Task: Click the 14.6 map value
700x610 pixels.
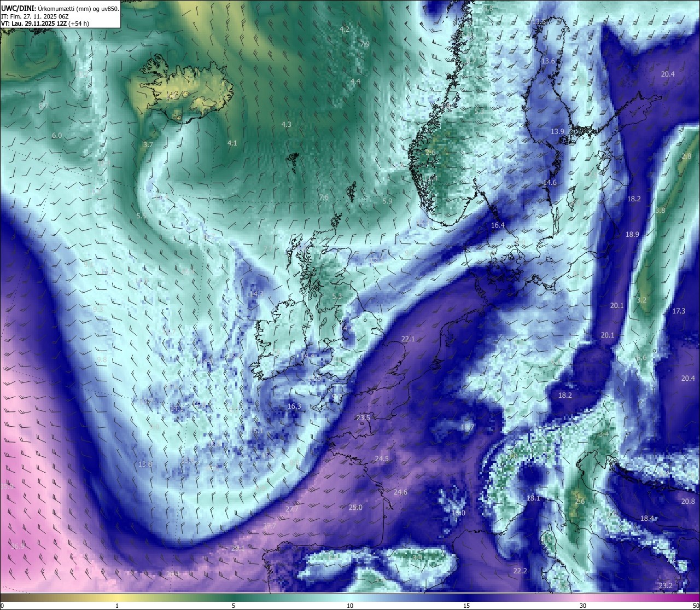Action: pyautogui.click(x=550, y=183)
